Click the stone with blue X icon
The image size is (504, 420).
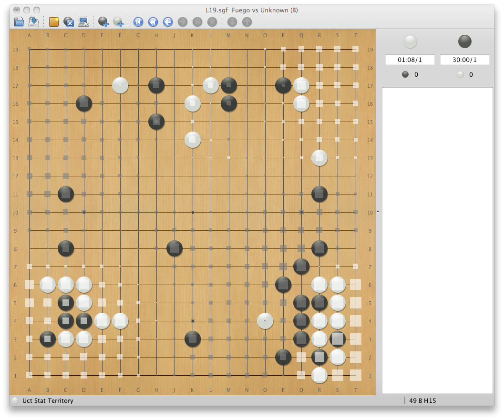point(69,21)
